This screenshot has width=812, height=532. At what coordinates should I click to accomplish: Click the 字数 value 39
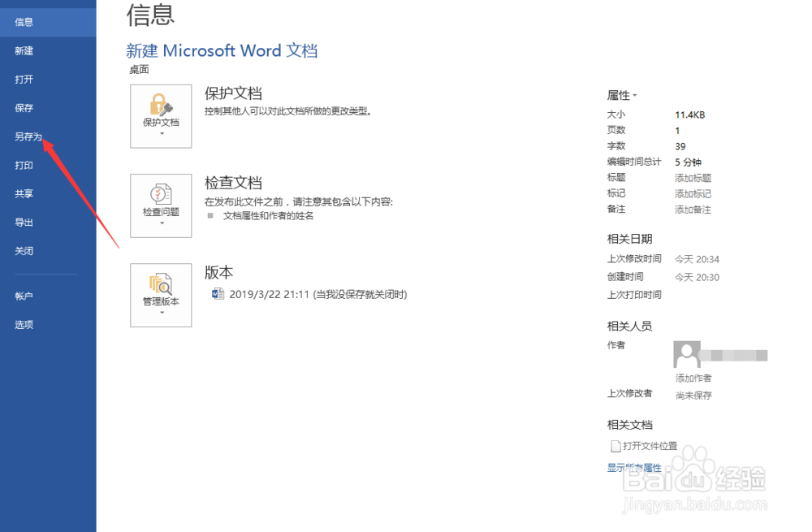[680, 146]
